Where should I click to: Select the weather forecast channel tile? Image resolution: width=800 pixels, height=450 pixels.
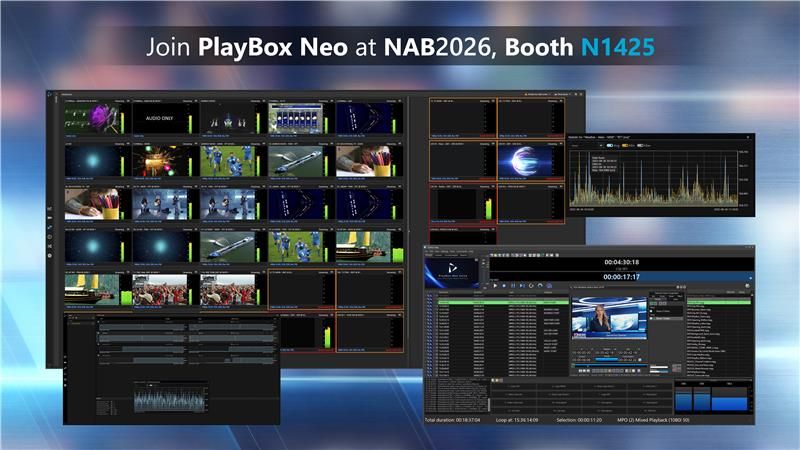pos(301,118)
